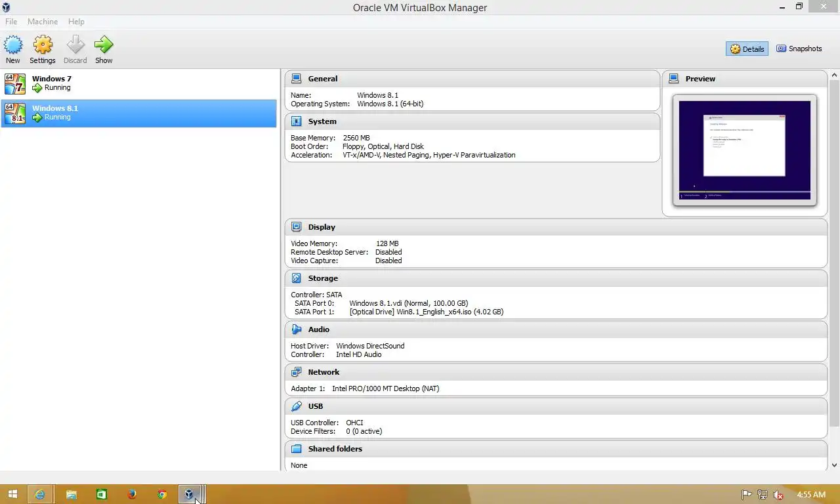The width and height of the screenshot is (840, 504).
Task: Click the Audio section heading
Action: tap(319, 329)
